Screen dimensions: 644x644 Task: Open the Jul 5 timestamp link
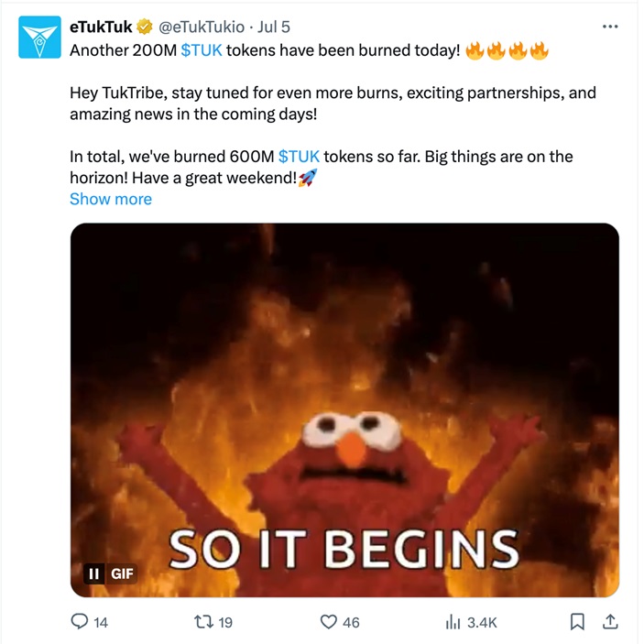(x=273, y=27)
